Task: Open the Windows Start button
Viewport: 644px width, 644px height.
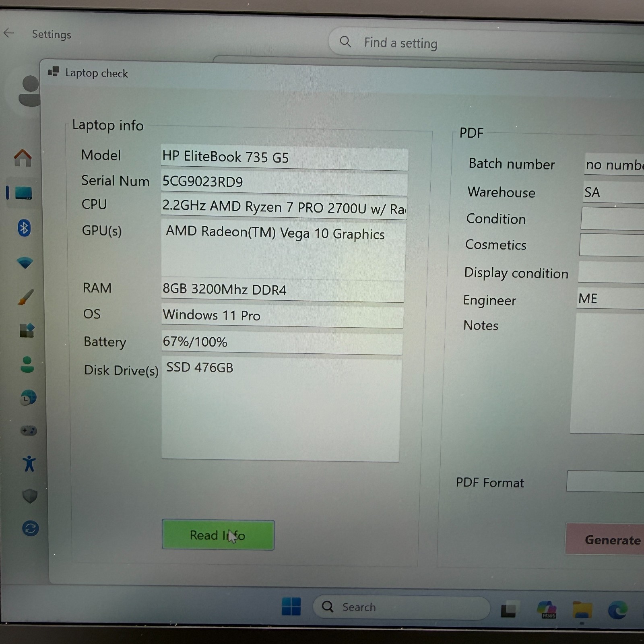Action: coord(291,606)
